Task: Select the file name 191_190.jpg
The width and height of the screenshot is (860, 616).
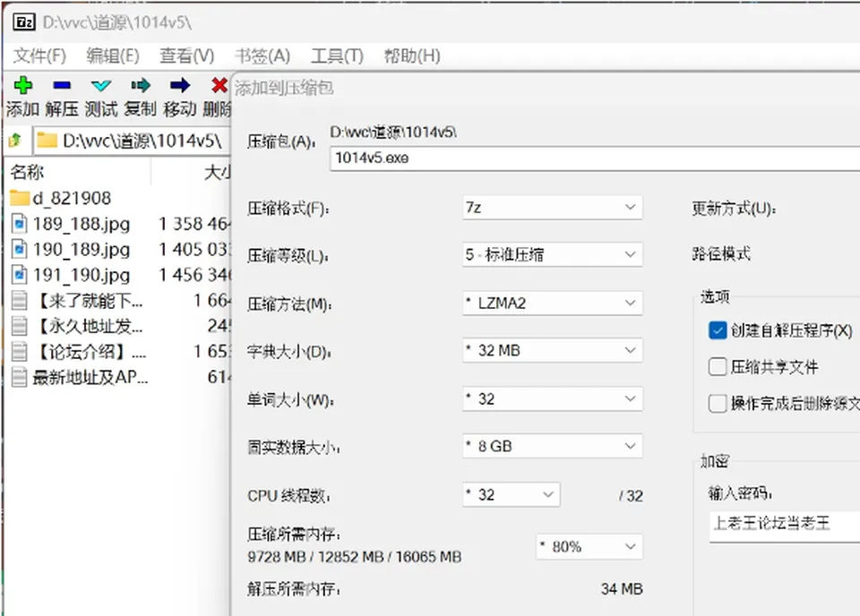Action: 82,275
